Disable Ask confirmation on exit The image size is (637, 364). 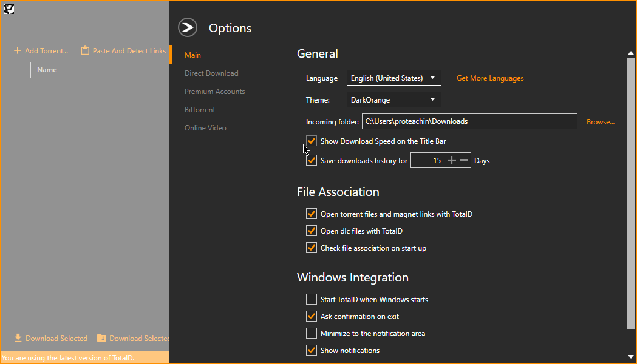coord(312,317)
